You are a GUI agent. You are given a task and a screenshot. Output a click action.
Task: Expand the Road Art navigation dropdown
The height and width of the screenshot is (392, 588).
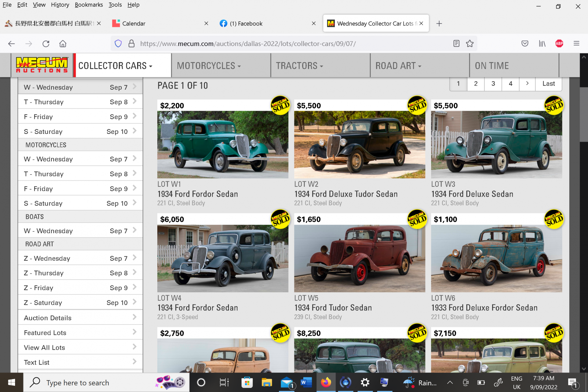pos(398,66)
